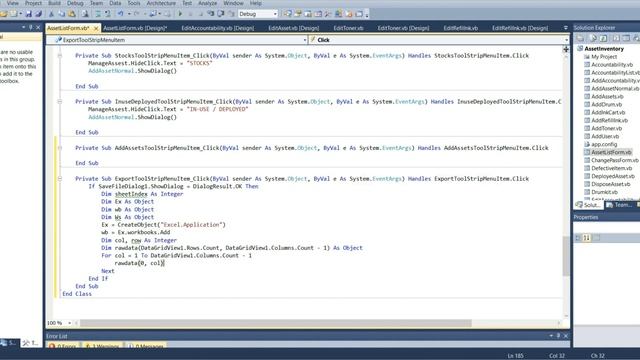Click the Save All toolbar icon

39,14
